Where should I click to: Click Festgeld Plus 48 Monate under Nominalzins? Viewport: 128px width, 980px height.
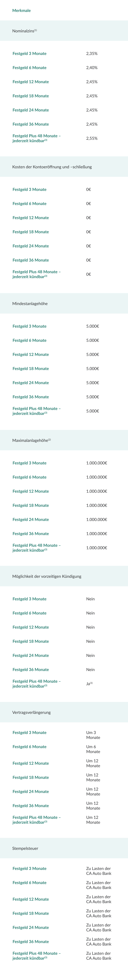[x=36, y=138]
